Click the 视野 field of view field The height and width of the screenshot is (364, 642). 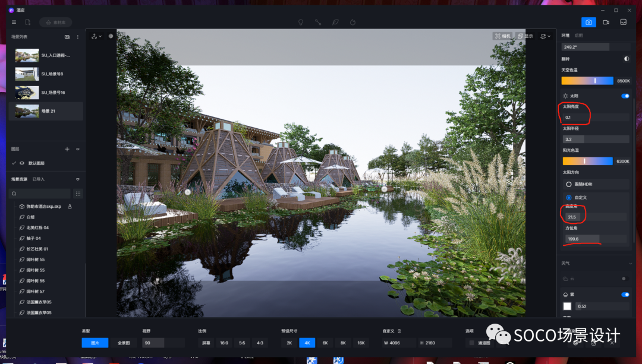[x=163, y=343]
